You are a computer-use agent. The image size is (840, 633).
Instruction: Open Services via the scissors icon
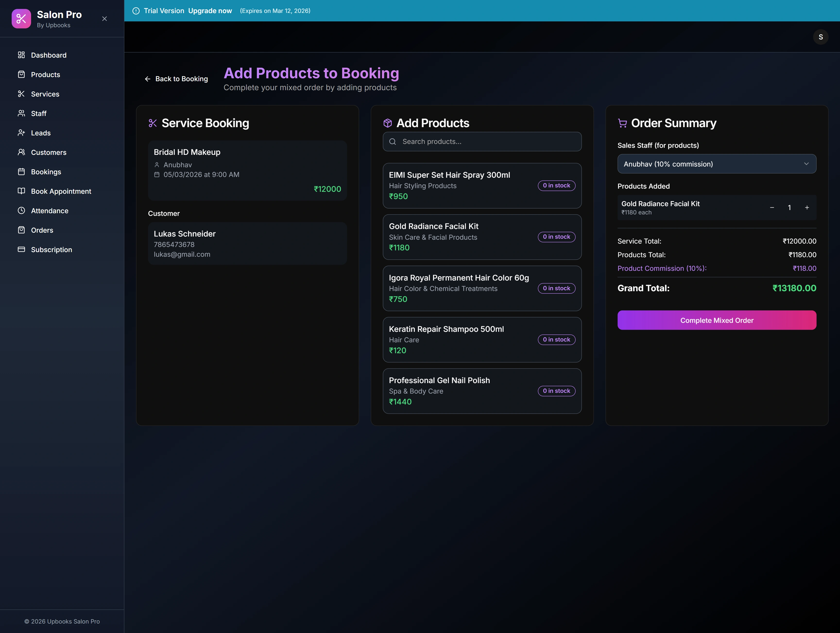(22, 94)
